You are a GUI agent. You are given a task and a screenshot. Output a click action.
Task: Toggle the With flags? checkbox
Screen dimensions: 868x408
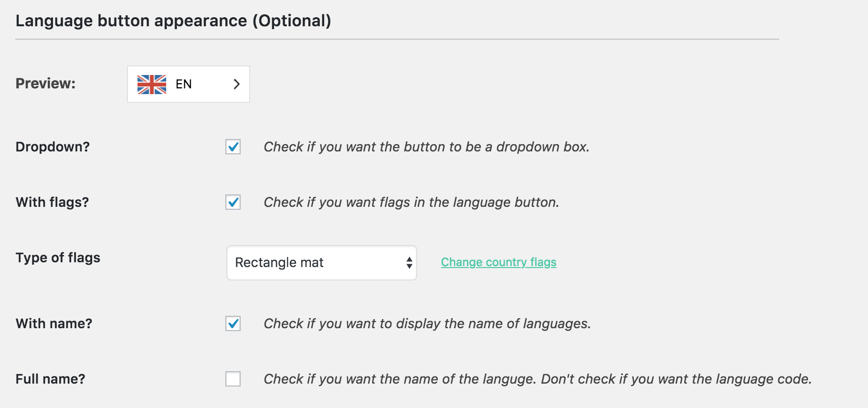click(233, 202)
